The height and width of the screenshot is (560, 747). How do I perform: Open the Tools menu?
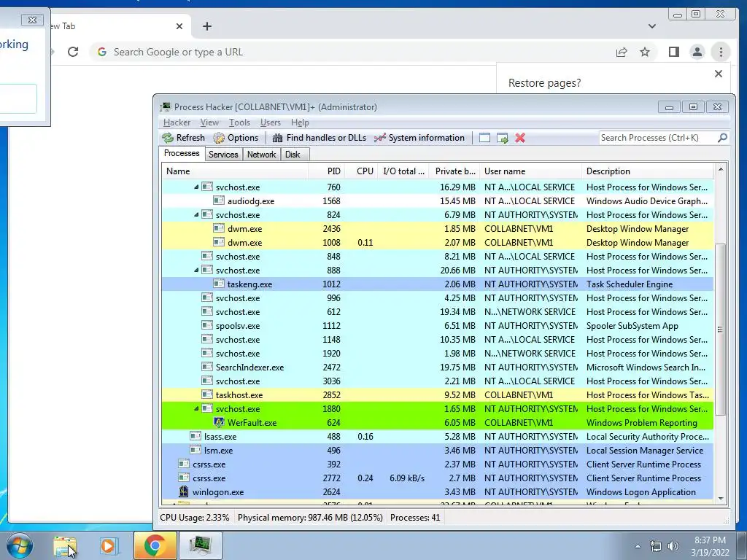239,122
